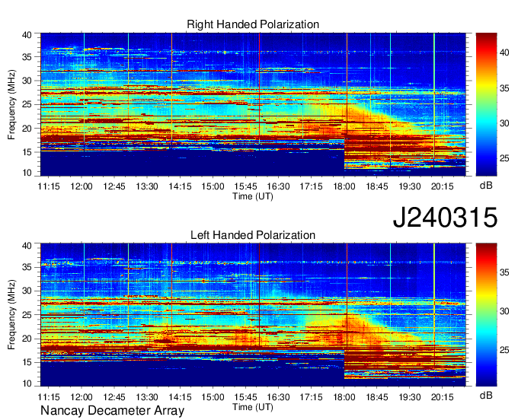Click the 25 MHz tick label on top plot

point(27,104)
